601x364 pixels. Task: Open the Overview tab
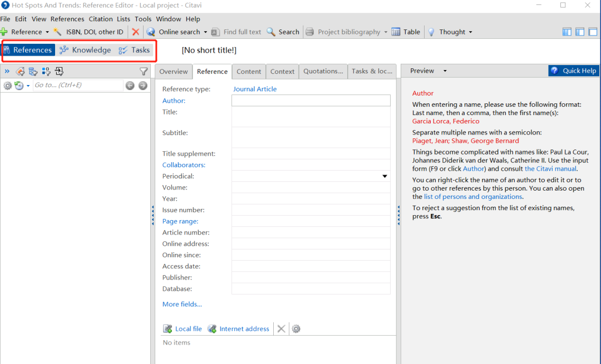(174, 71)
